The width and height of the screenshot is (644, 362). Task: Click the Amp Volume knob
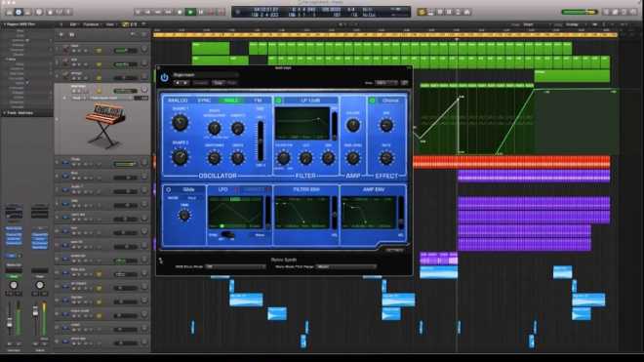click(353, 125)
